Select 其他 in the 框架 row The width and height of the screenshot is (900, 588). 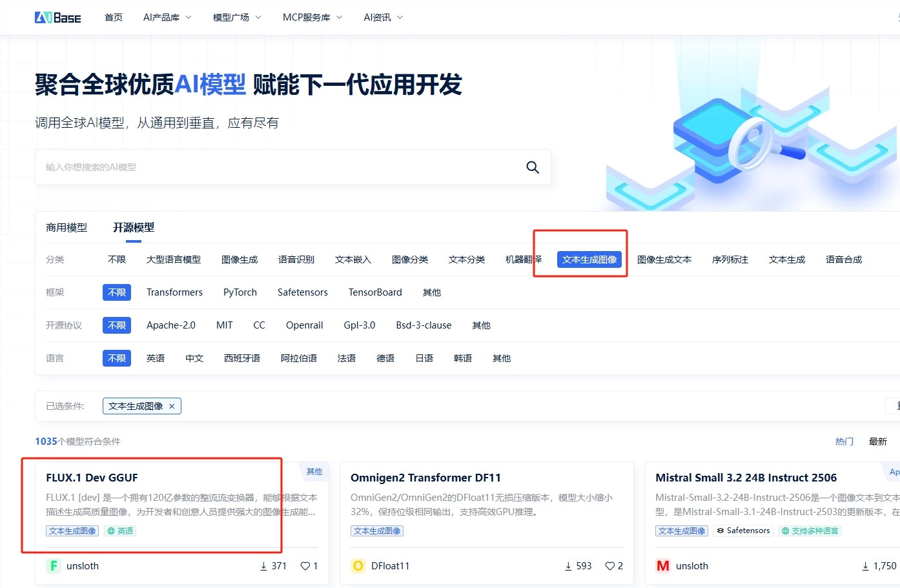(x=432, y=292)
